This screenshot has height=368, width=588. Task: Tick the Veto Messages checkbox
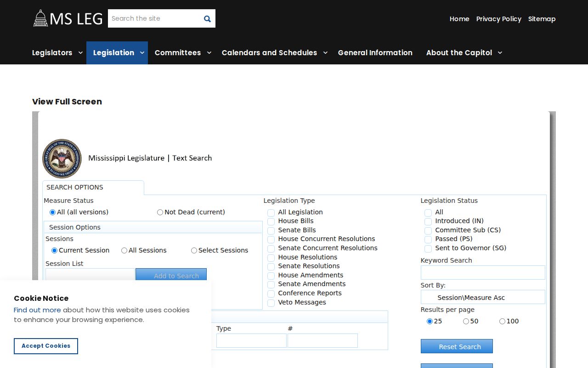pos(271,303)
